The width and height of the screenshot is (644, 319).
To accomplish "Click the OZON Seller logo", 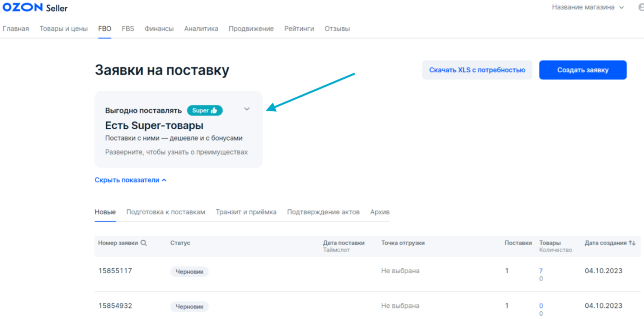I will [x=35, y=8].
